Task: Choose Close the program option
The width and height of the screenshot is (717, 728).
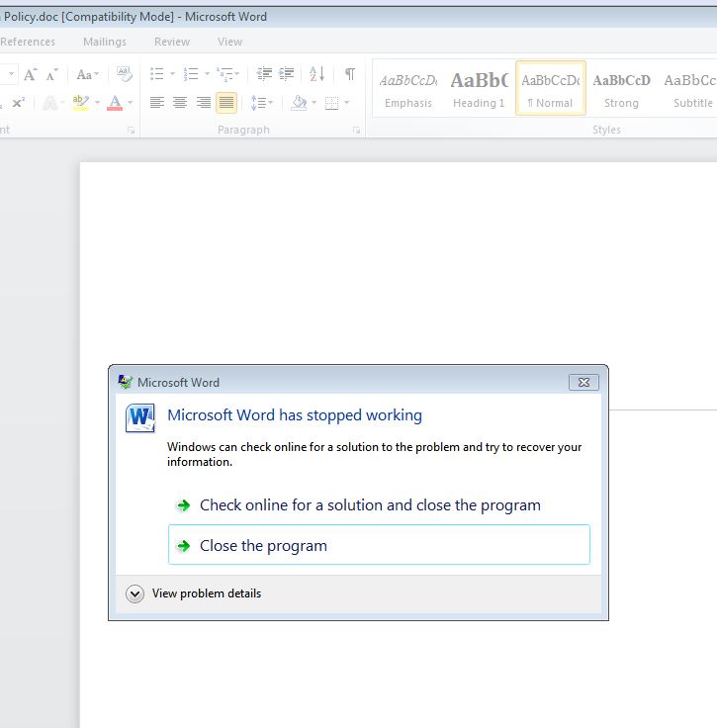Action: tap(379, 545)
